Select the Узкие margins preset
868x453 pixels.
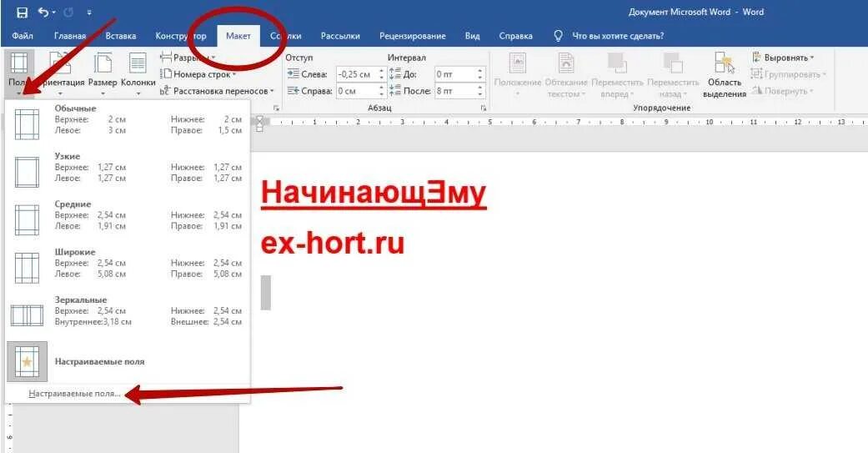(x=128, y=170)
